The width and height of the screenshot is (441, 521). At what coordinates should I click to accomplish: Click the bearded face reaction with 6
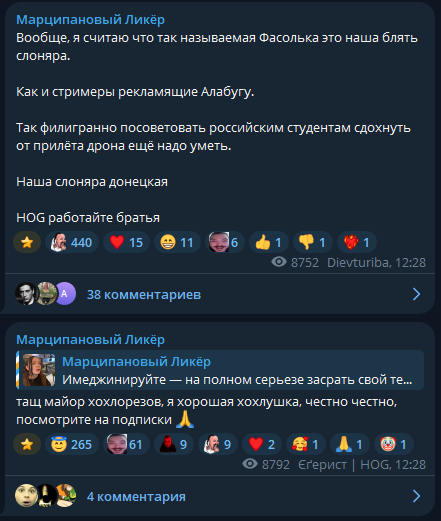tap(225, 242)
